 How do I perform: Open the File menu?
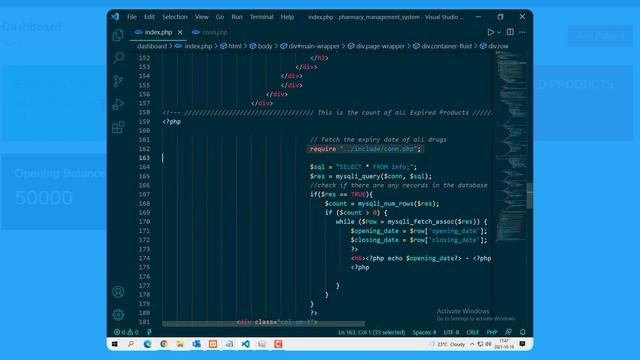click(x=132, y=17)
